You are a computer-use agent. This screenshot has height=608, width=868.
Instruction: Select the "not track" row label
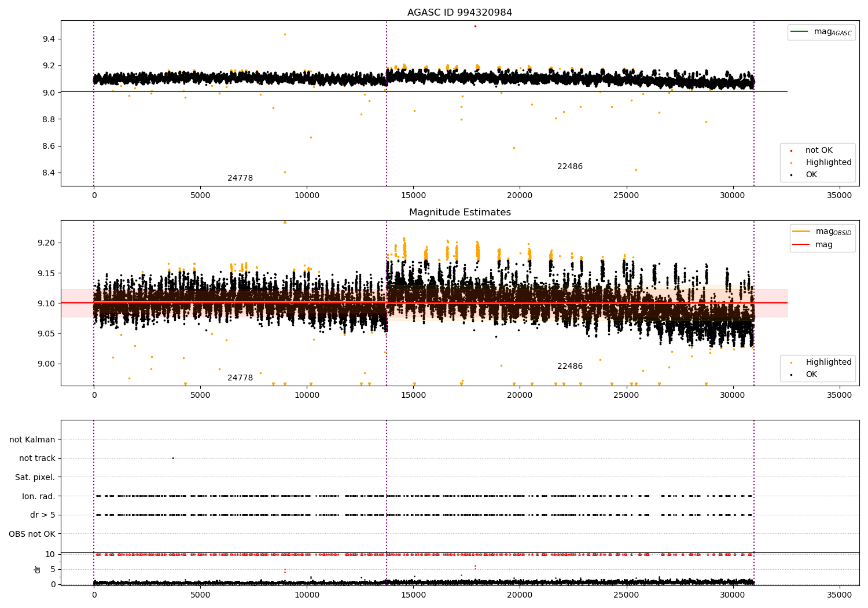tap(37, 459)
